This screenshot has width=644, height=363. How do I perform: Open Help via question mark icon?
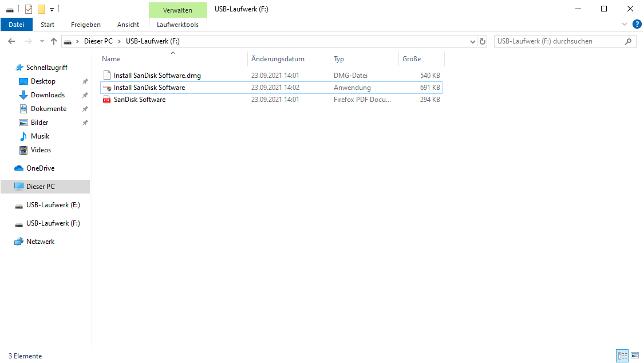pos(637,24)
